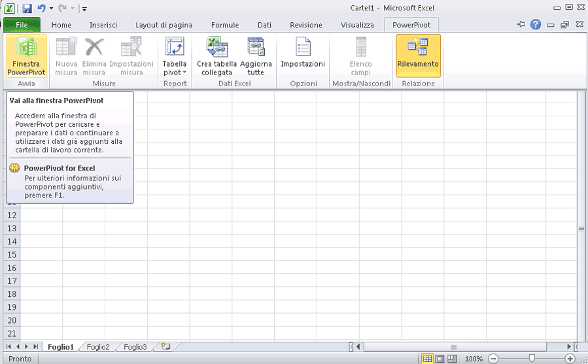
Task: Open the Redo history dropdown arrow
Action: coord(73,8)
